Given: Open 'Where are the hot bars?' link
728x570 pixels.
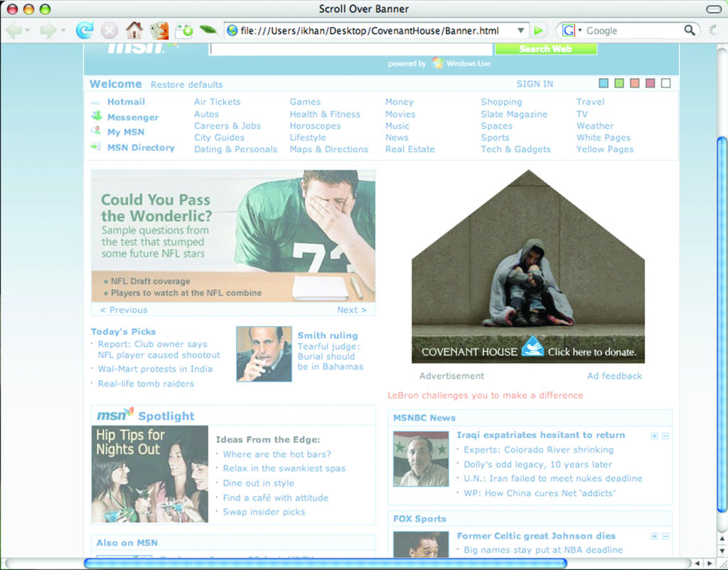Looking at the screenshot, I should coord(277,454).
